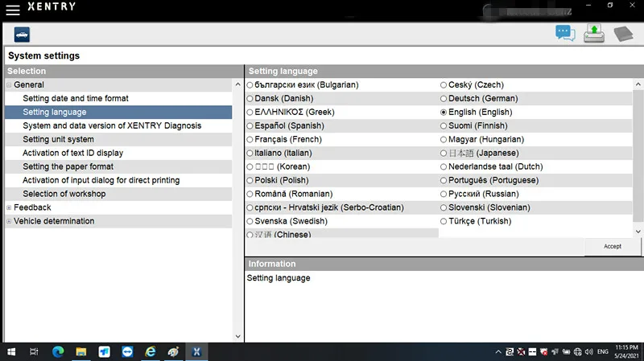Viewport: 644px width, 361px height.
Task: Select Русский (Russian) radio button
Action: click(444, 194)
